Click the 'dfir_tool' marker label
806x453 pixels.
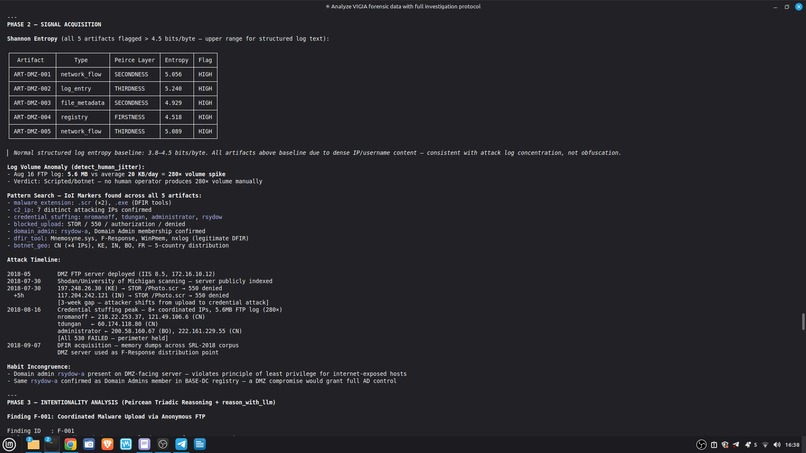[x=29, y=239]
